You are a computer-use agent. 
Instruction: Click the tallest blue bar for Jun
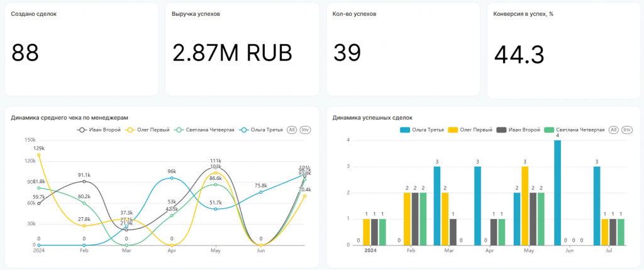click(x=557, y=192)
